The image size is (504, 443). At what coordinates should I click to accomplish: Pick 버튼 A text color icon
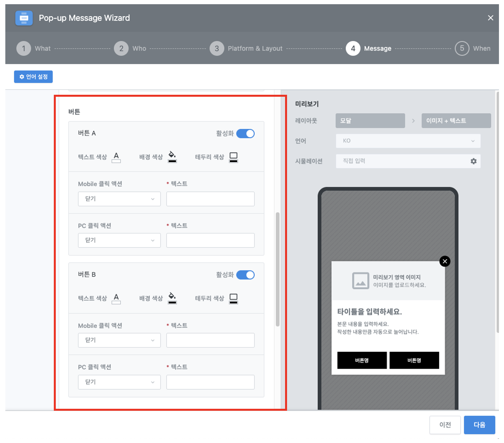pyautogui.click(x=116, y=157)
